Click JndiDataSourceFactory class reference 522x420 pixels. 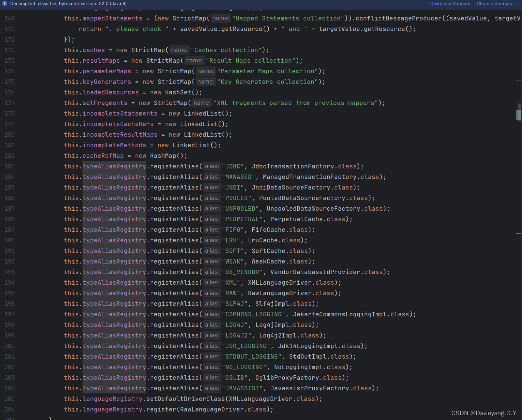(x=291, y=187)
